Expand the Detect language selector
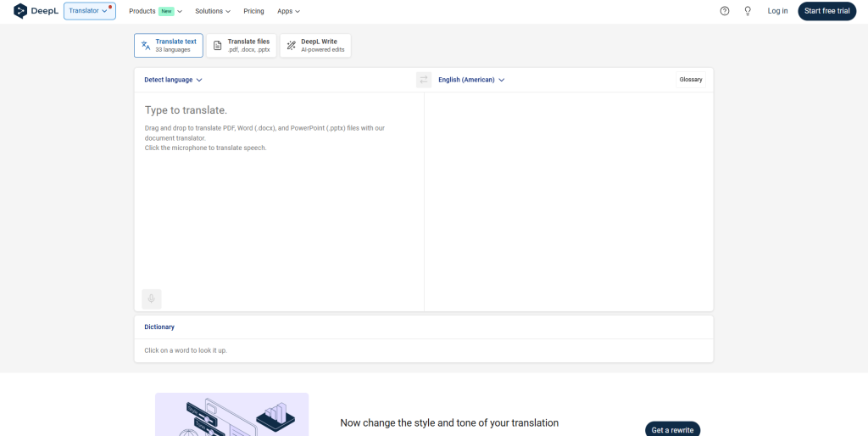The height and width of the screenshot is (436, 868). 173,80
